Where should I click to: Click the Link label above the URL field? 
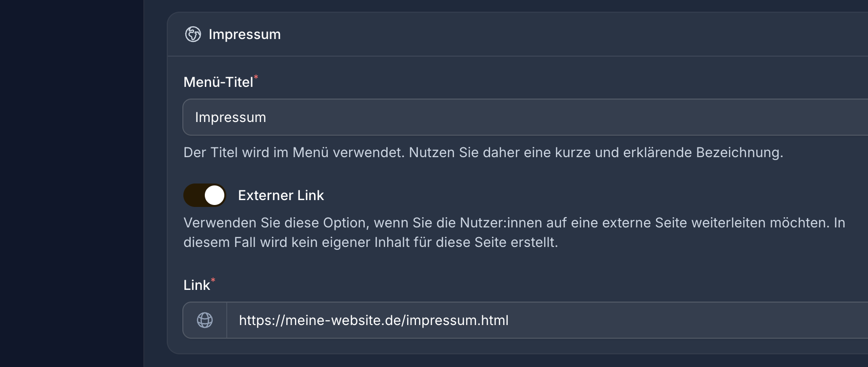tap(198, 285)
